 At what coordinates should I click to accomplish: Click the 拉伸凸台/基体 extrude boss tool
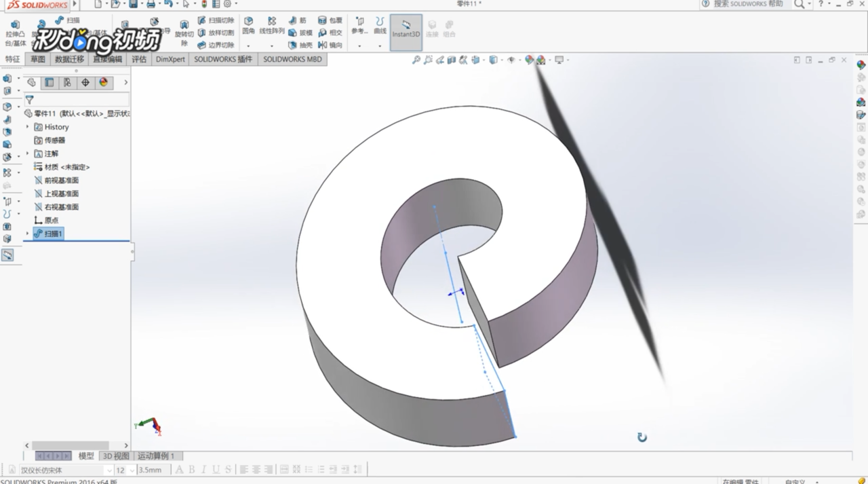pyautogui.click(x=15, y=33)
